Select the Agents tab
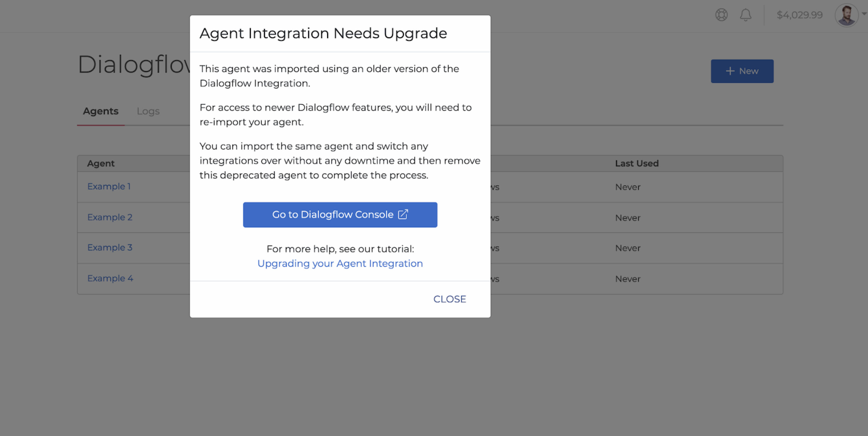The width and height of the screenshot is (868, 436). coord(101,111)
